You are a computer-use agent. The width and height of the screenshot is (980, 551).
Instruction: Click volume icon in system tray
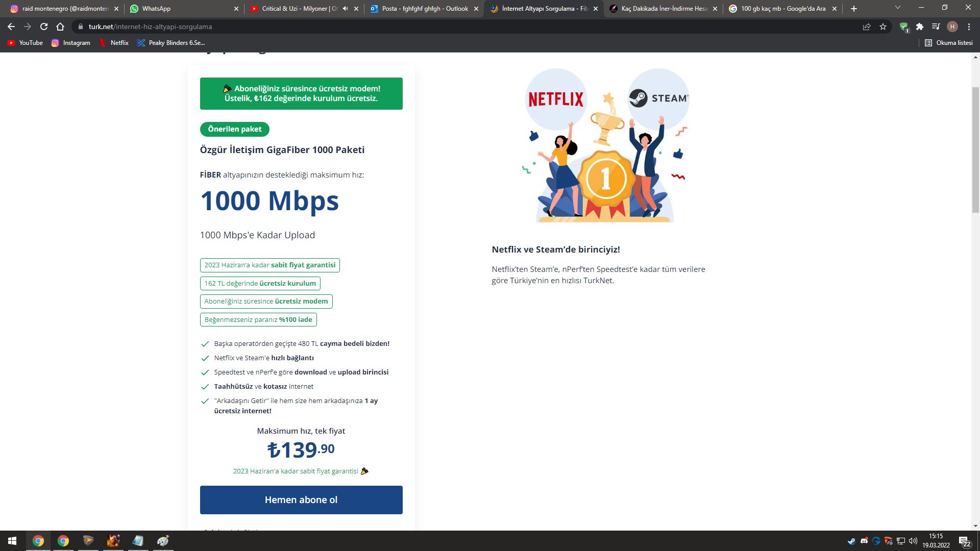click(913, 541)
